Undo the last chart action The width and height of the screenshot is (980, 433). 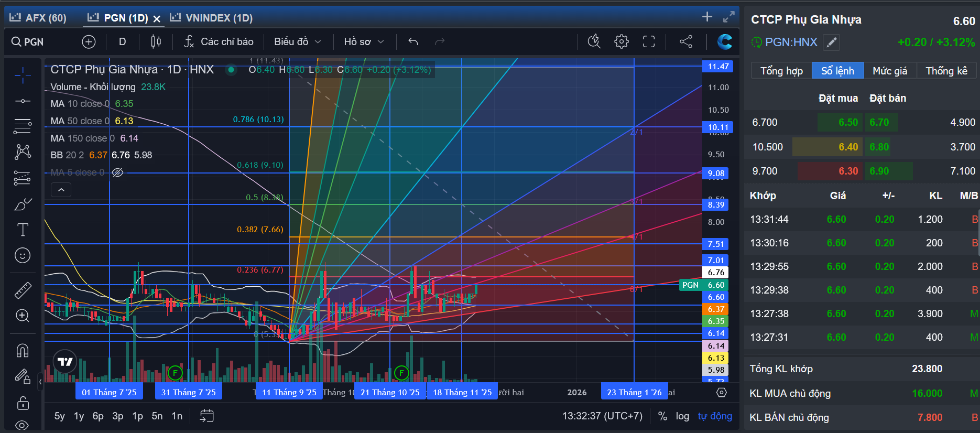point(413,41)
